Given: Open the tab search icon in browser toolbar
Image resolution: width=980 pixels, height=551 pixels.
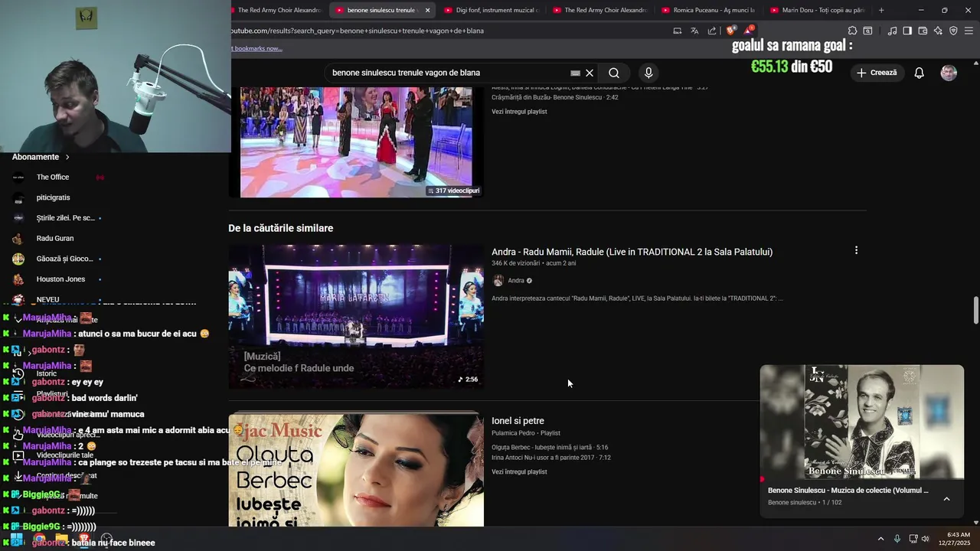Looking at the screenshot, I should 867,31.
